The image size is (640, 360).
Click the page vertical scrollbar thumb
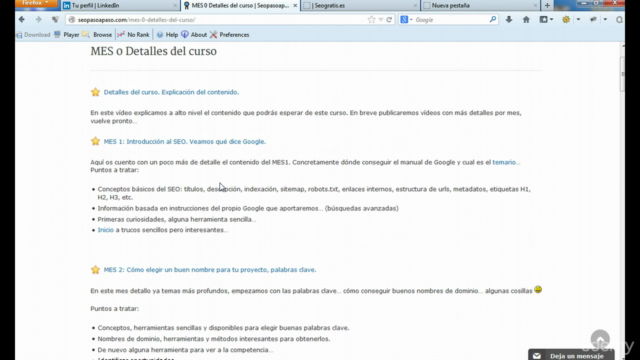(622, 74)
